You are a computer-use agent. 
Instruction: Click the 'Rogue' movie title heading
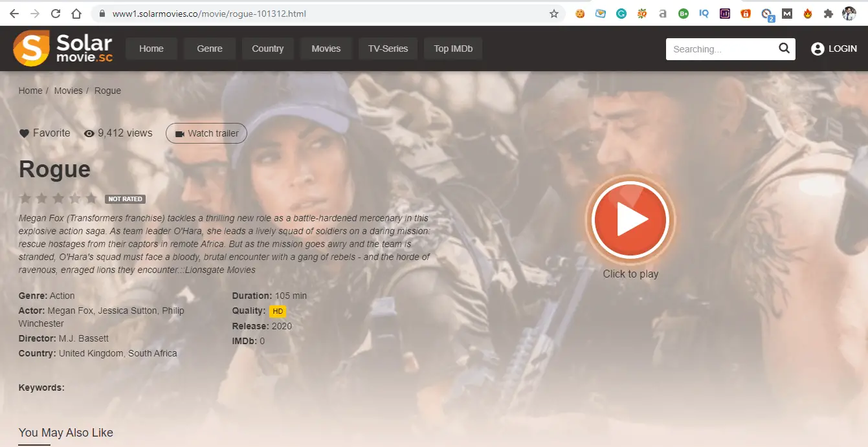point(54,169)
